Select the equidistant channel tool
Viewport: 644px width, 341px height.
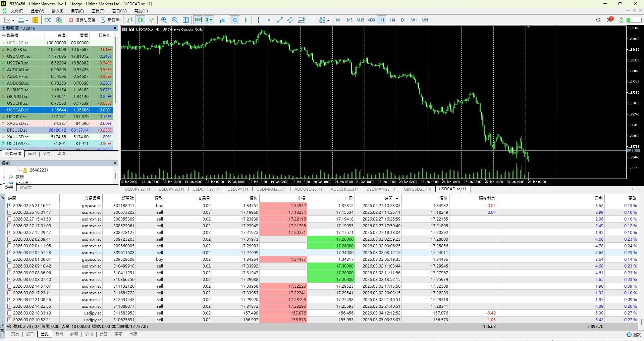[x=290, y=20]
